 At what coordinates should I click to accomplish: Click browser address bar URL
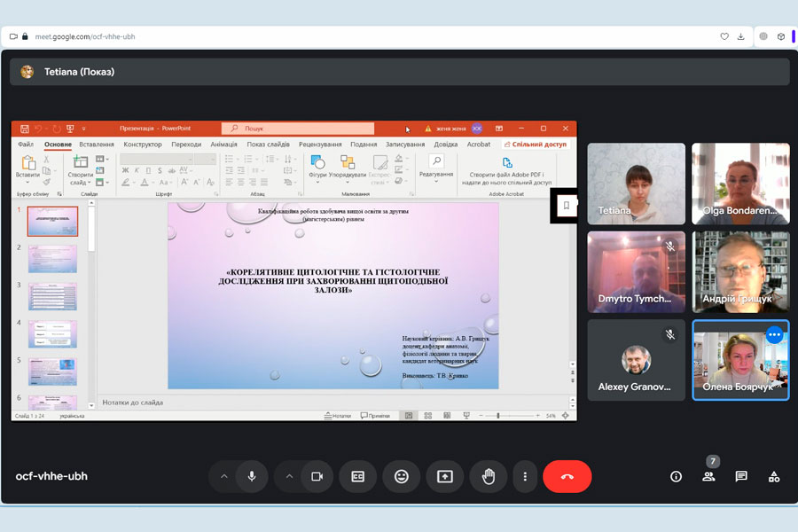pos(85,36)
